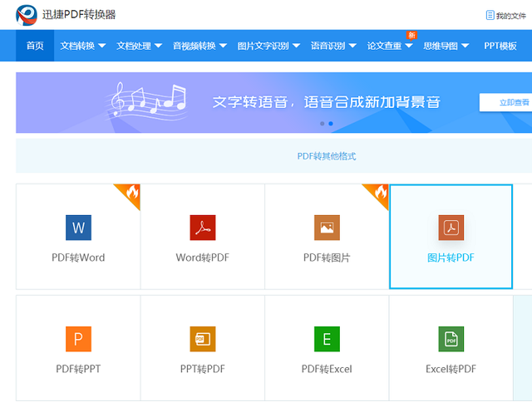Click the orange P icon for PDF转PPT

click(x=78, y=339)
